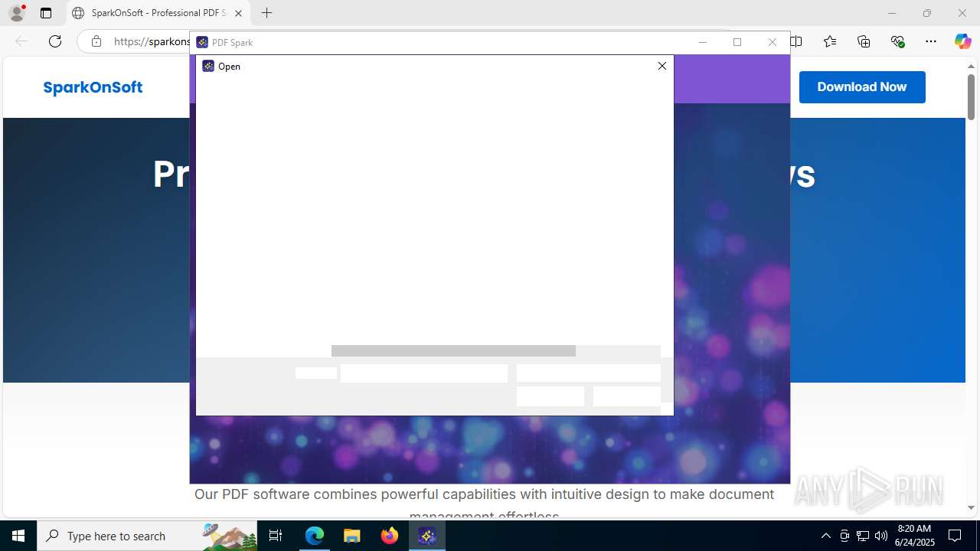Open a new browser tab
980x551 pixels.
[x=266, y=13]
